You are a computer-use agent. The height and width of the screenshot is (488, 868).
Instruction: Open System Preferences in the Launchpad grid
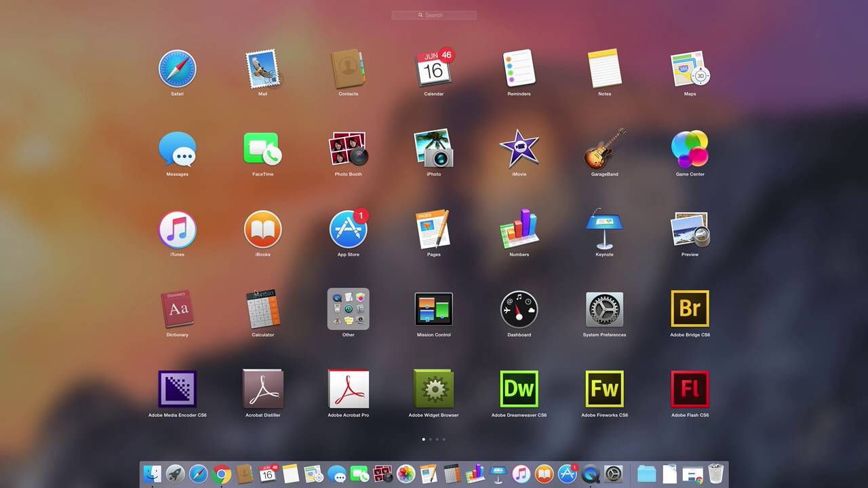[604, 310]
